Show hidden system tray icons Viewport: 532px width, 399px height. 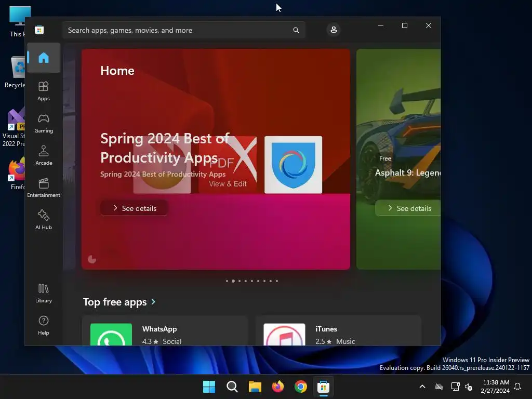pos(422,387)
